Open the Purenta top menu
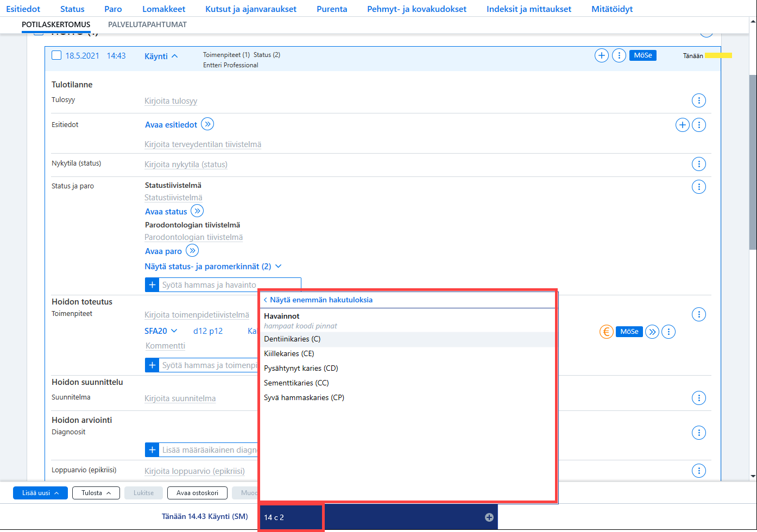 [332, 9]
